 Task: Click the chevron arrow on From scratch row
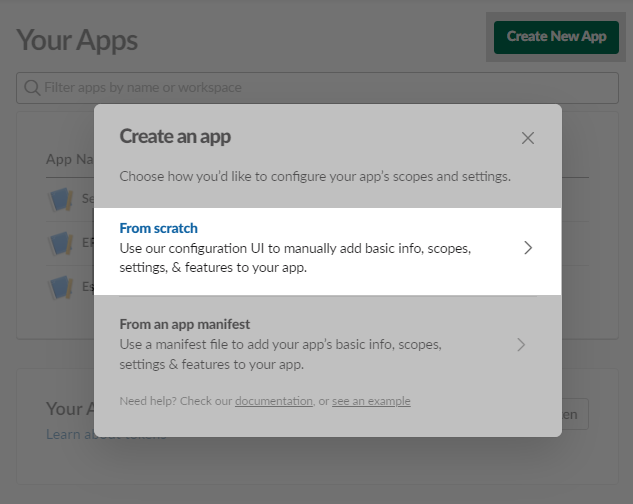pos(528,248)
